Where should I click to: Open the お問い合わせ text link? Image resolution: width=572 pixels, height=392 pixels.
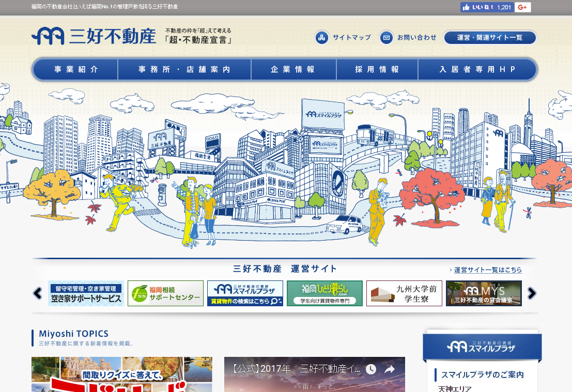416,37
